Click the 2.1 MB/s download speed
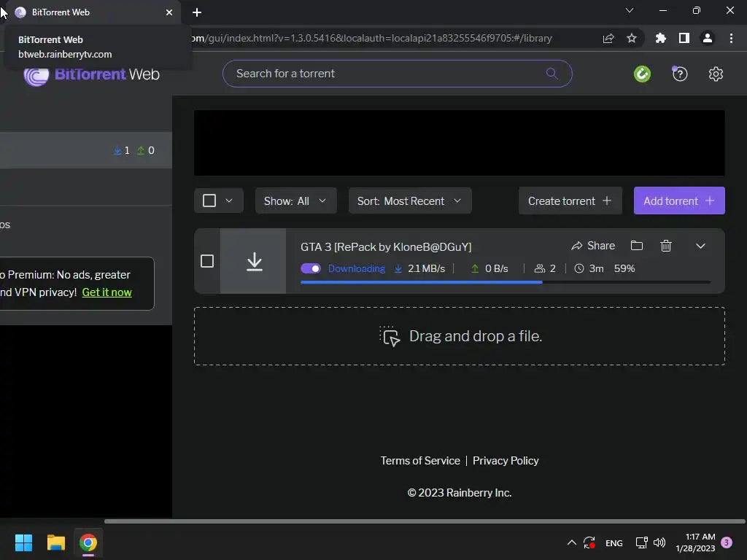747x560 pixels. (x=426, y=268)
